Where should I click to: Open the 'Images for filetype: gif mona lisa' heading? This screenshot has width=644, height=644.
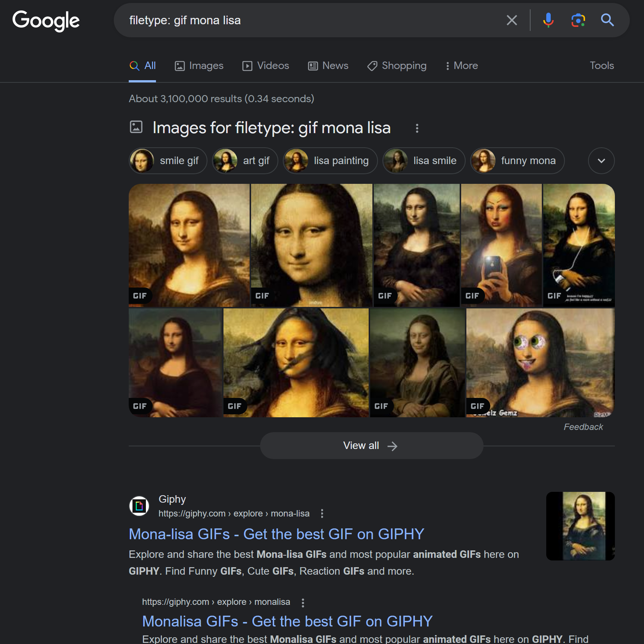click(x=272, y=128)
